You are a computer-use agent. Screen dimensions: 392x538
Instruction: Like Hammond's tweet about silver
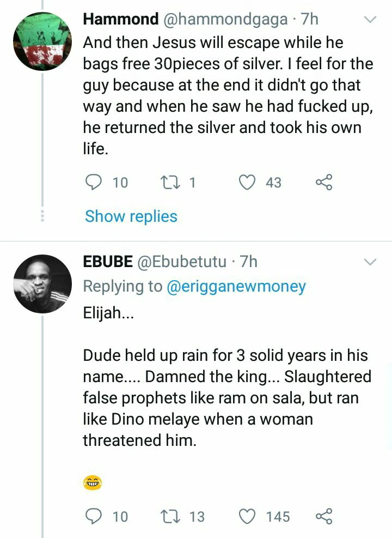[x=248, y=182]
